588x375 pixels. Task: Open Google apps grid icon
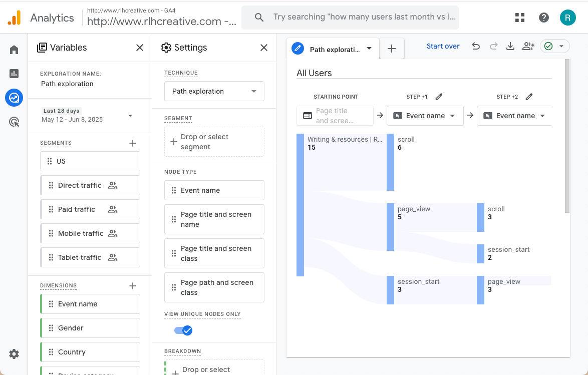(520, 18)
